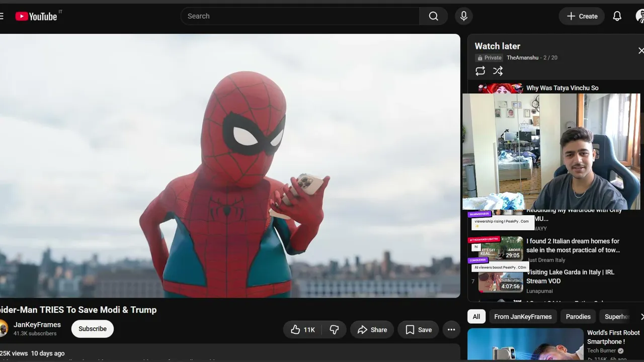
Task: Click the Just Dream Italy channel name
Action: click(546, 260)
